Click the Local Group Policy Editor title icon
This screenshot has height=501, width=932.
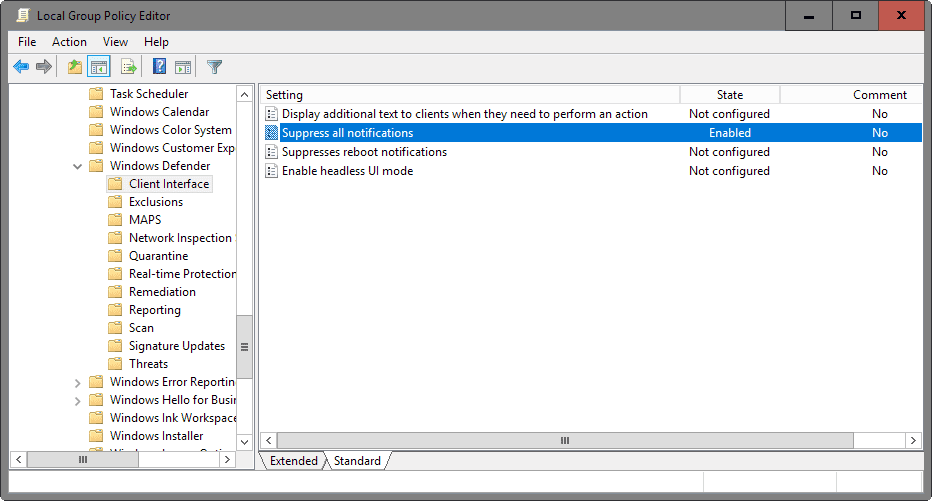pos(23,15)
